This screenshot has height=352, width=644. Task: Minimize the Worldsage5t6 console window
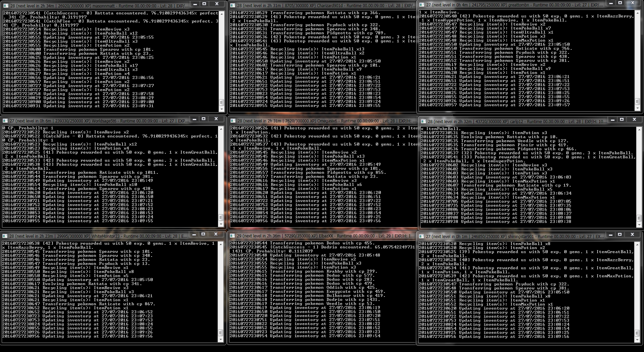[194, 119]
